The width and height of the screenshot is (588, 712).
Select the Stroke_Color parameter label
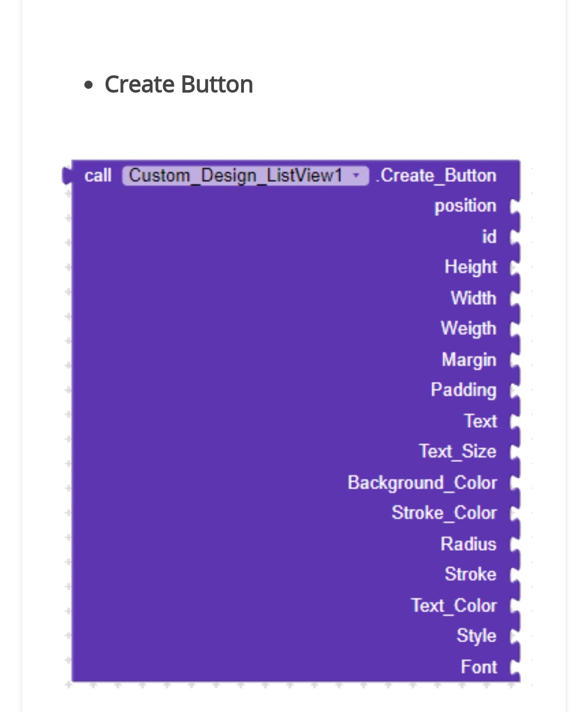(444, 513)
